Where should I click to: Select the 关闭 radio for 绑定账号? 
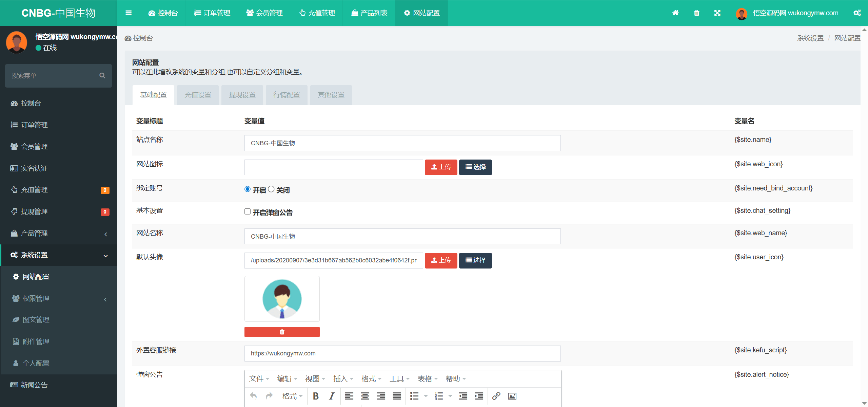(x=271, y=189)
